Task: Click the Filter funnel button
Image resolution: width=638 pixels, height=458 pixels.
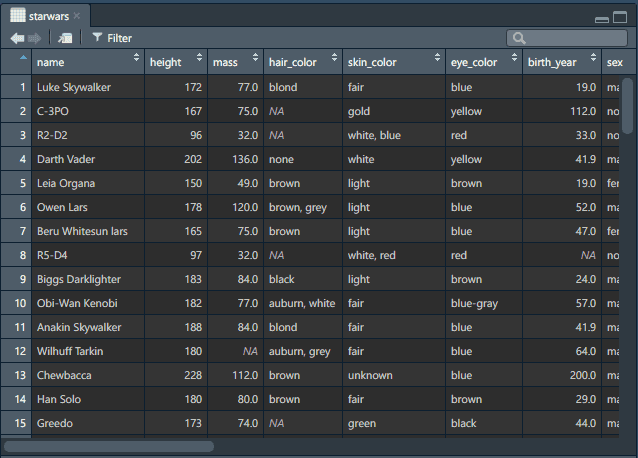Action: (111, 38)
